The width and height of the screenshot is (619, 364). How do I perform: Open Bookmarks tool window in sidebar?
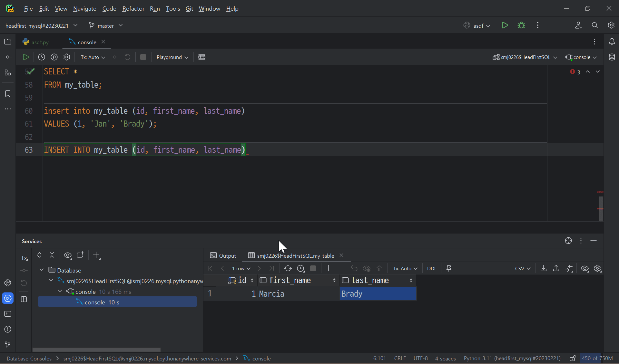pyautogui.click(x=8, y=93)
